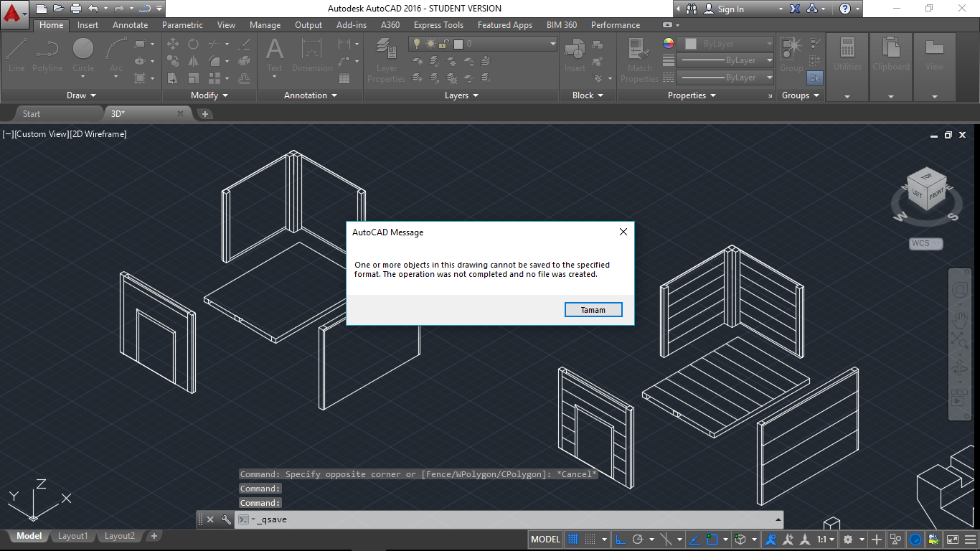Viewport: 980px width, 551px height.
Task: Click the Table icon in Annotation panel
Action: point(344,78)
